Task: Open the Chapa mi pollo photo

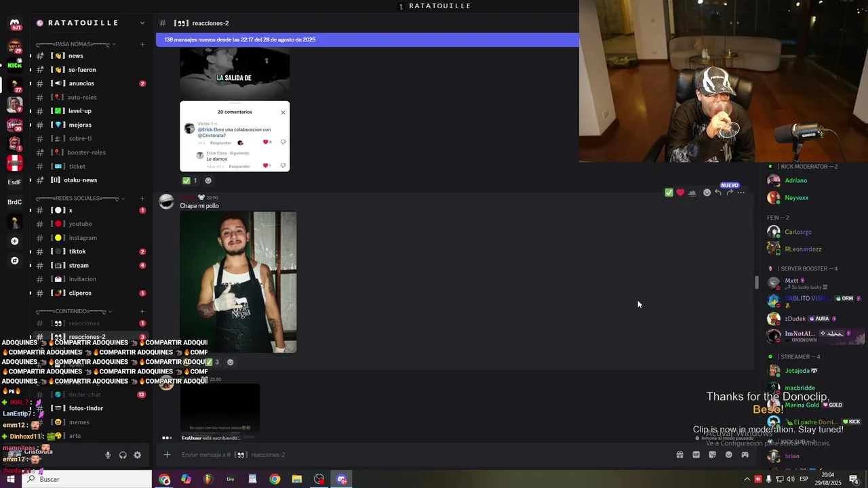Action: tap(238, 282)
